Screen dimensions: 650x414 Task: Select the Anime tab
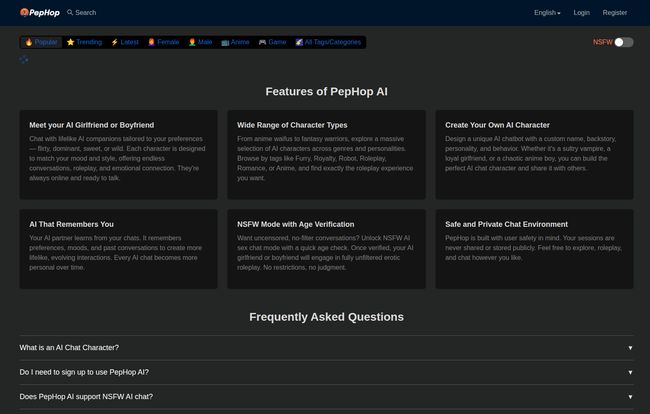(x=235, y=42)
